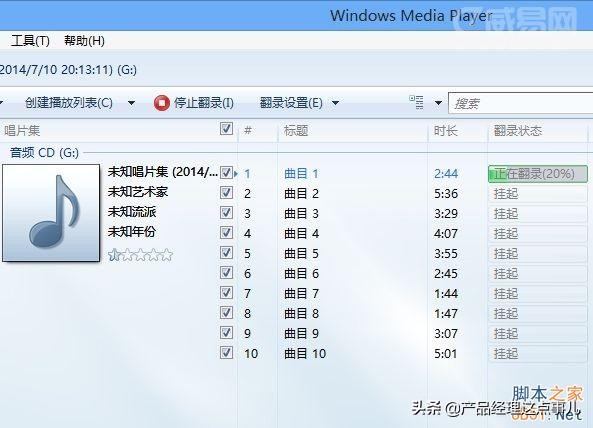Image resolution: width=593 pixels, height=428 pixels.
Task: Open the view options list icon
Action: click(x=416, y=102)
